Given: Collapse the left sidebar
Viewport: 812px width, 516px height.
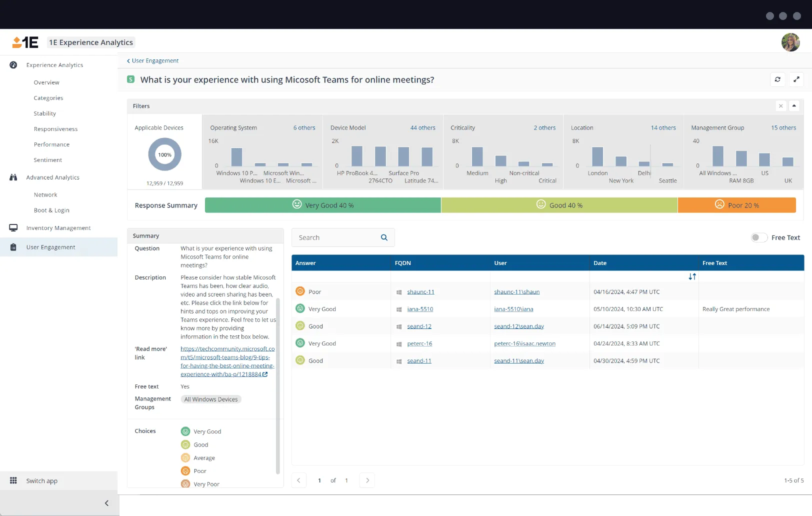Looking at the screenshot, I should tap(106, 503).
